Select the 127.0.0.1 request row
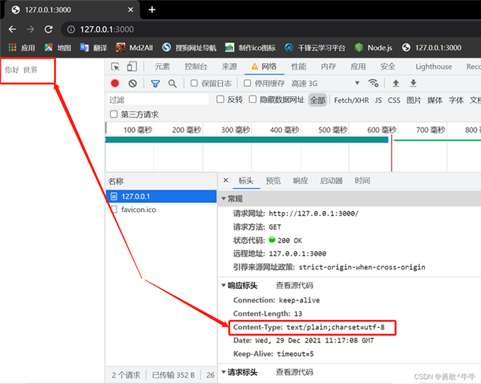This screenshot has height=384, width=481. coord(161,196)
